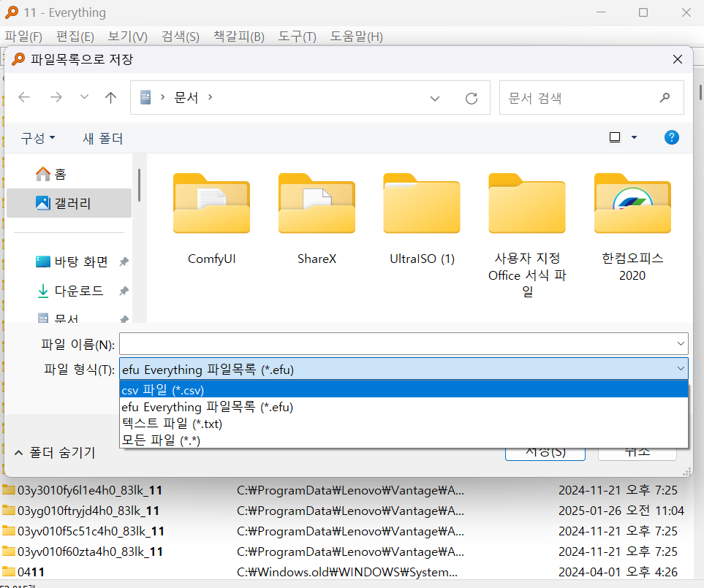Open 바탕 화면 in navigation pane
The width and height of the screenshot is (704, 588).
coord(72,261)
